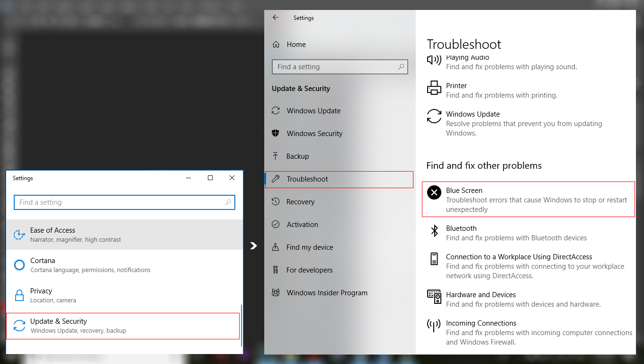This screenshot has height=364, width=644.
Task: Open the Privacy settings category
Action: pos(41,291)
